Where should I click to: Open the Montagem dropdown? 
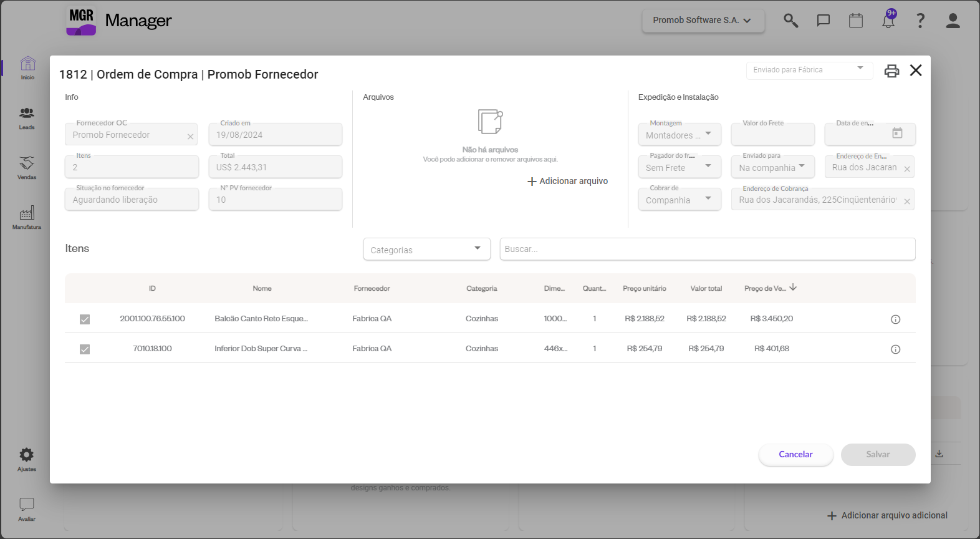click(x=680, y=134)
